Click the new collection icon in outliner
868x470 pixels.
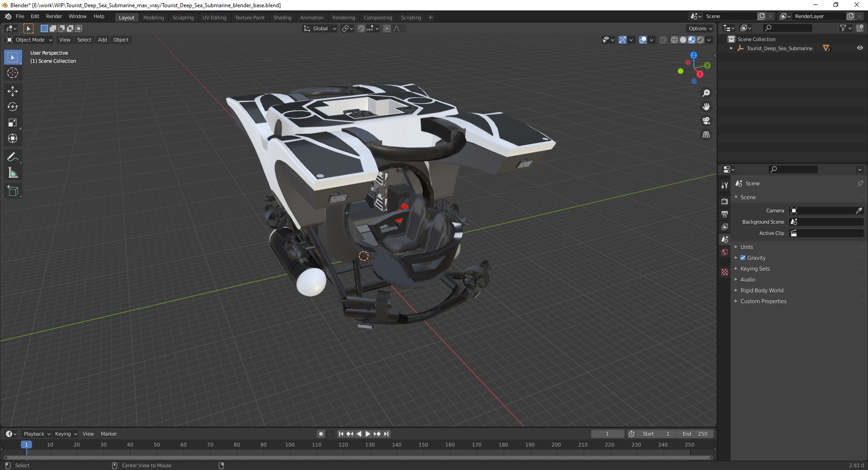(x=860, y=28)
